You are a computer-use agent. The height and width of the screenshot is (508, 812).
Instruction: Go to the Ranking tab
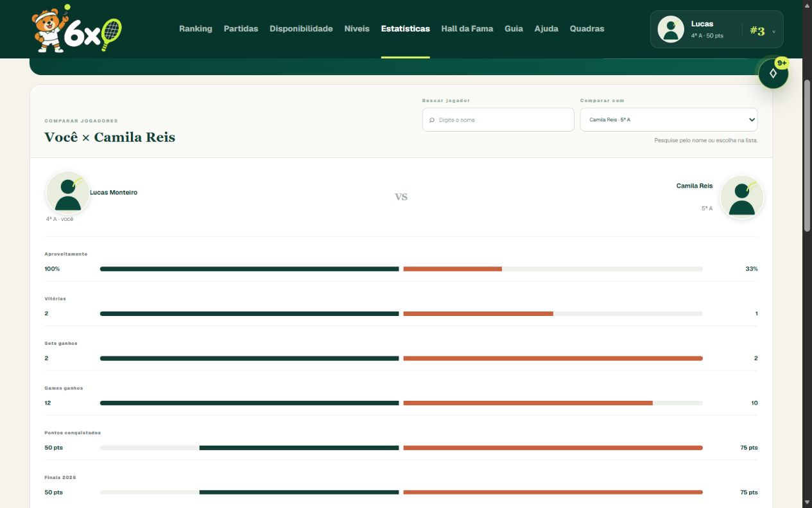coord(196,29)
